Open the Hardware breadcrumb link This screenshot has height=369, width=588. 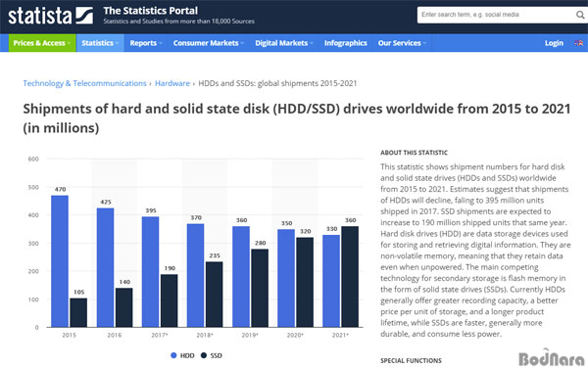(172, 83)
